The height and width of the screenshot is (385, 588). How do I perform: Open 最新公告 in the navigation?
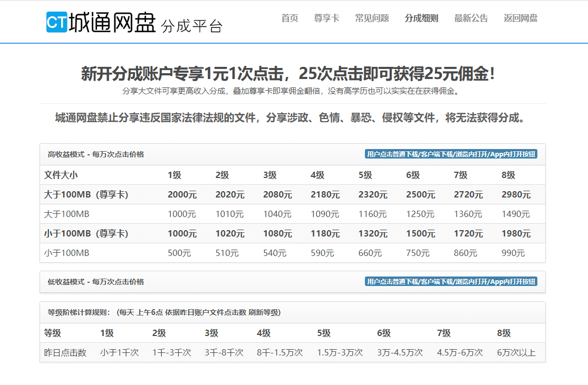(471, 18)
